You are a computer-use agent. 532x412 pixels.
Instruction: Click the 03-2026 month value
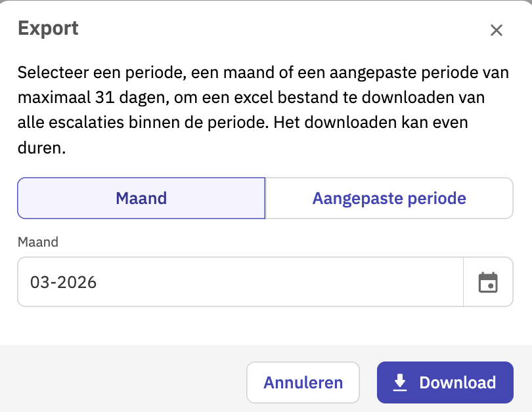pos(64,283)
